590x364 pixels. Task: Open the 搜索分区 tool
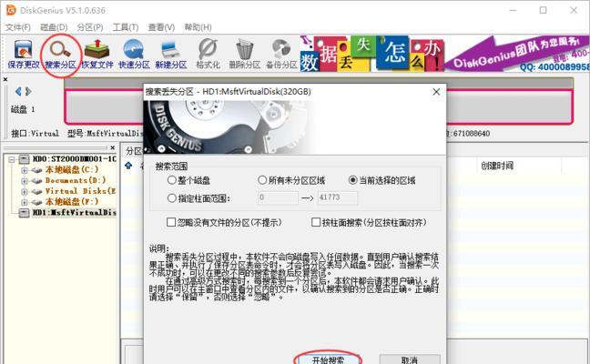(60, 55)
